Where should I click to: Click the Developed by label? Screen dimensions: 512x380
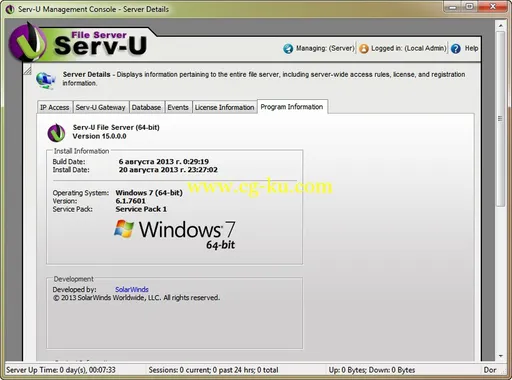click(x=74, y=289)
